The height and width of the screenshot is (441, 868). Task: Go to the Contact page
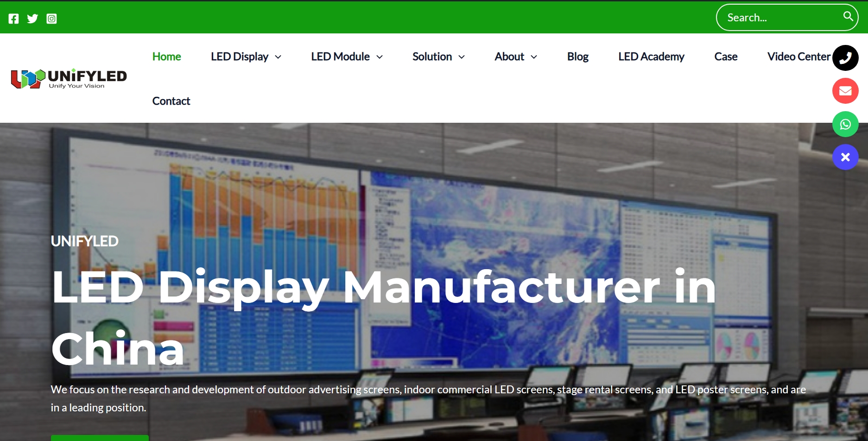[x=171, y=101]
